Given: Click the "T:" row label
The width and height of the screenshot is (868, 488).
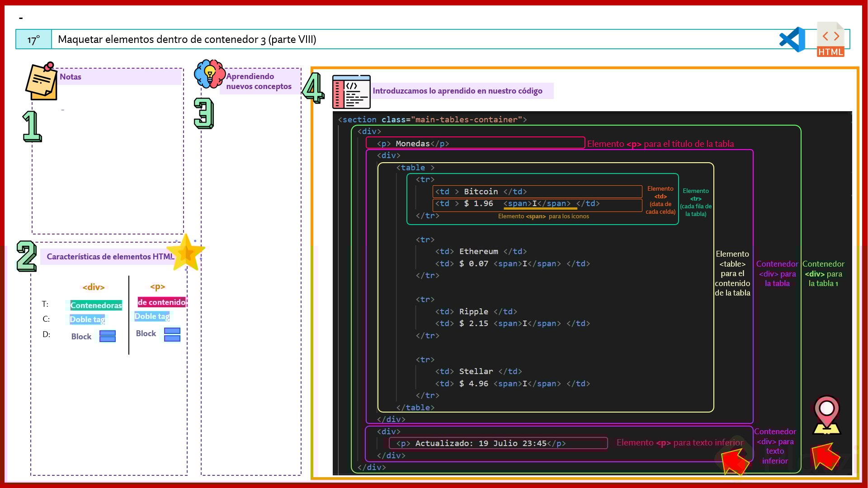Looking at the screenshot, I should point(45,304).
